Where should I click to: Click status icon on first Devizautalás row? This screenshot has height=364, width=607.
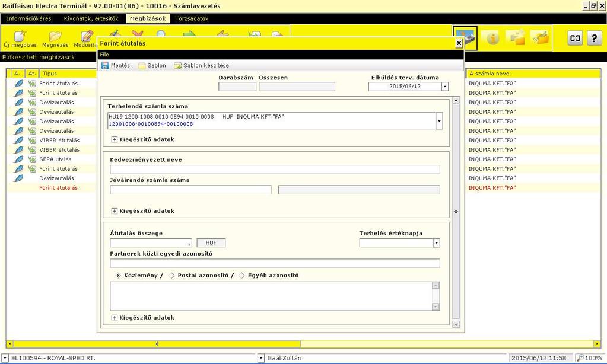(x=32, y=102)
